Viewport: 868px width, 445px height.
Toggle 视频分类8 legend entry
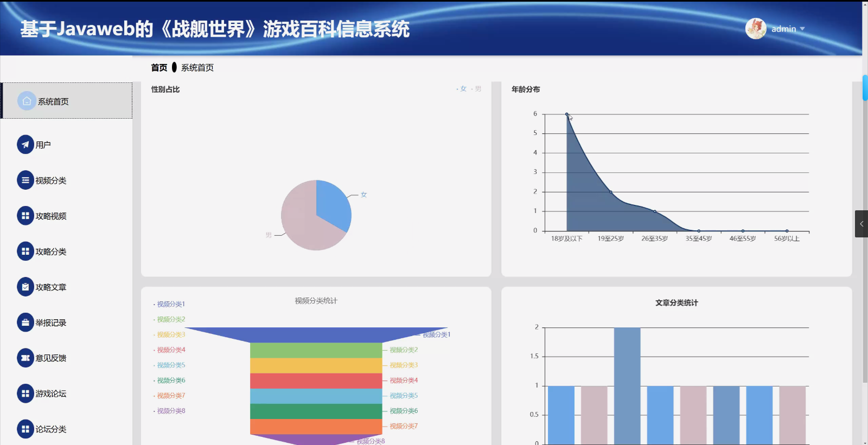click(170, 411)
